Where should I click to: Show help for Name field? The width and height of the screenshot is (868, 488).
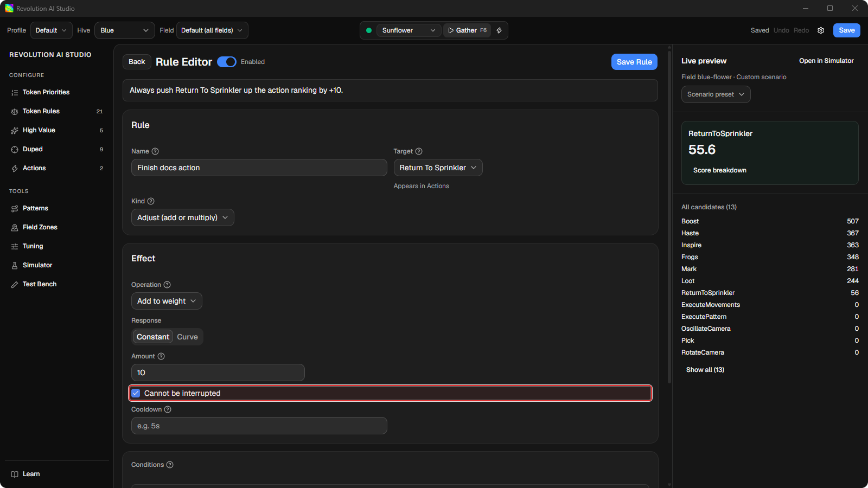pos(155,151)
